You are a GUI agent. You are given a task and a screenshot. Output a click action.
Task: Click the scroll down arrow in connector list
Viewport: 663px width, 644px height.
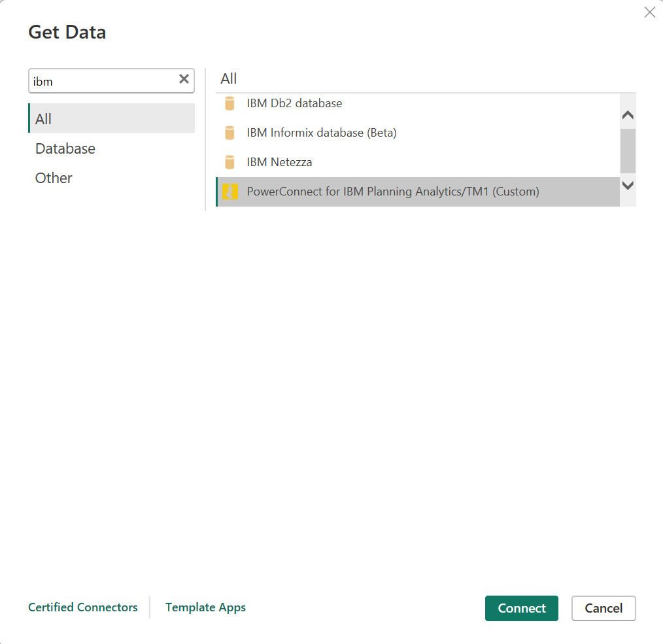coord(628,185)
